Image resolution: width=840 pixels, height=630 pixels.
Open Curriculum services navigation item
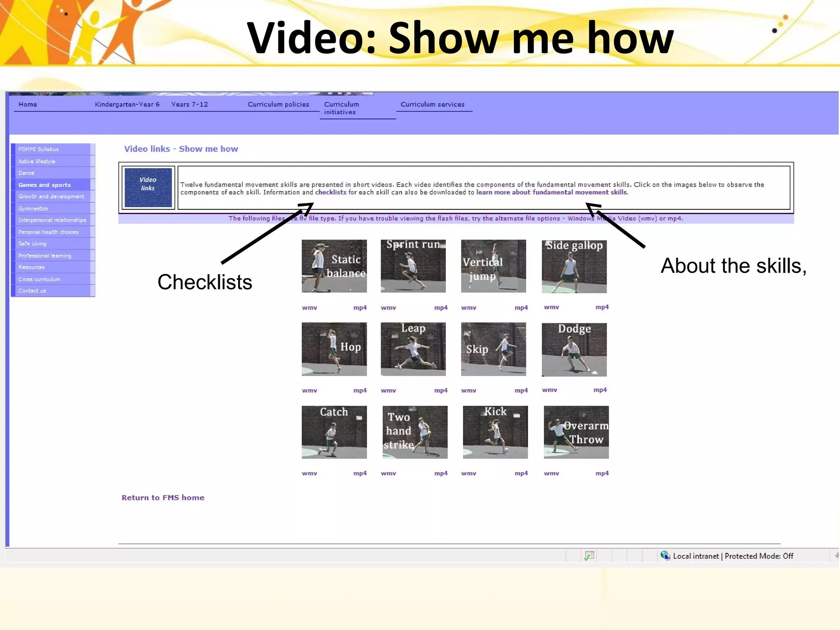[x=433, y=104]
